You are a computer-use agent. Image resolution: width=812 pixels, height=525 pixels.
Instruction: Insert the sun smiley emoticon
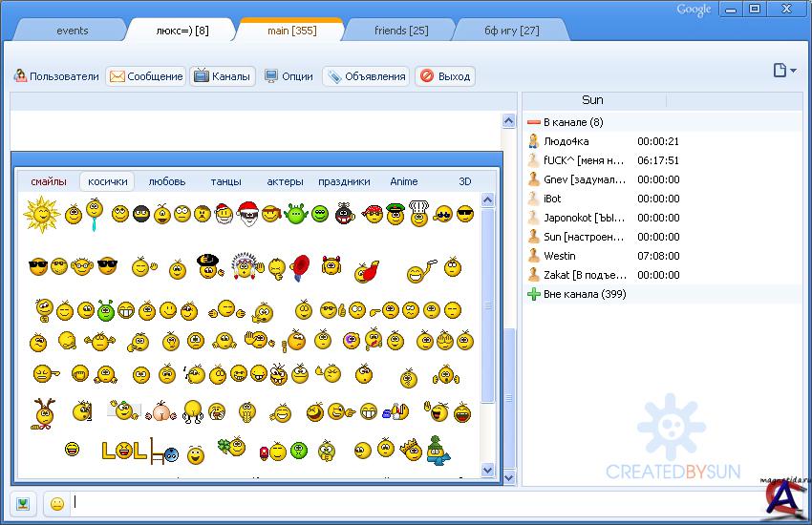coord(41,214)
